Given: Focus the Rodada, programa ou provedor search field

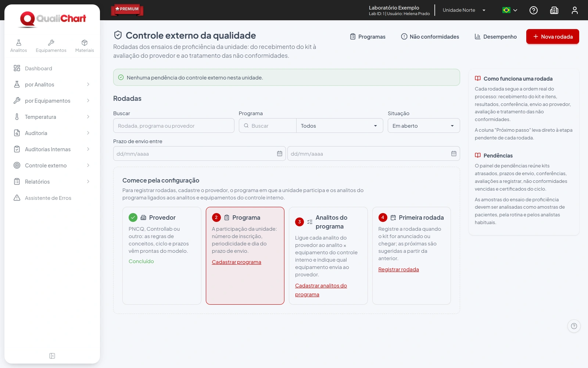Looking at the screenshot, I should (x=174, y=126).
